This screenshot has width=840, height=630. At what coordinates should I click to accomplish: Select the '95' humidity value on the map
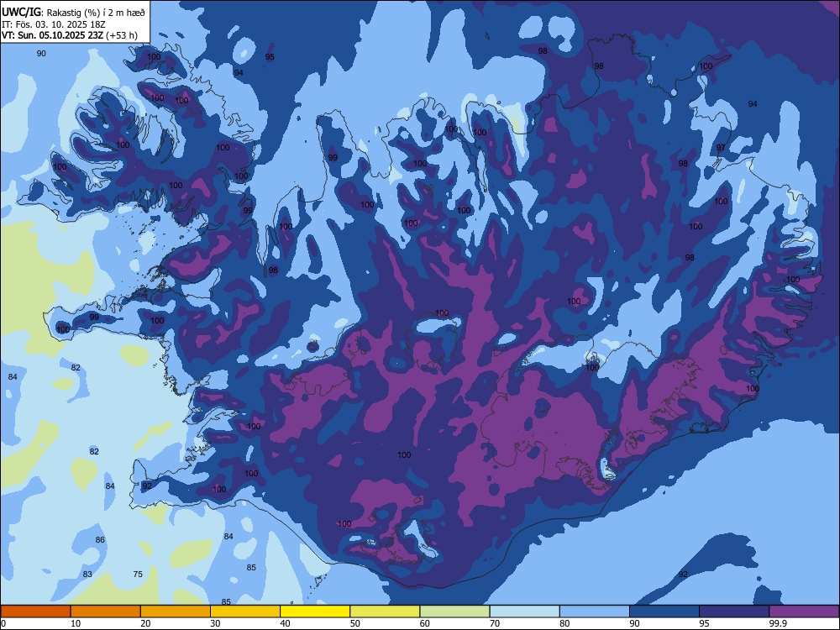point(270,57)
